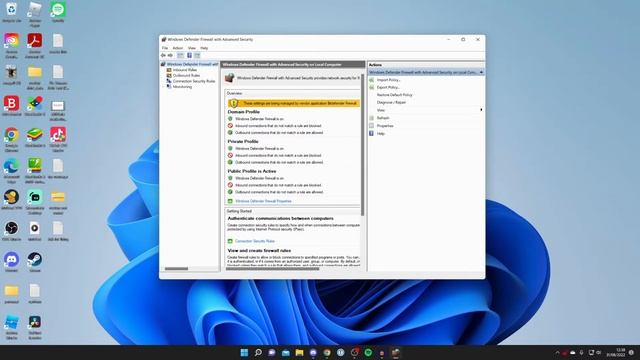Click the taskbar clock and date
This screenshot has width=640, height=360.
coord(616,353)
